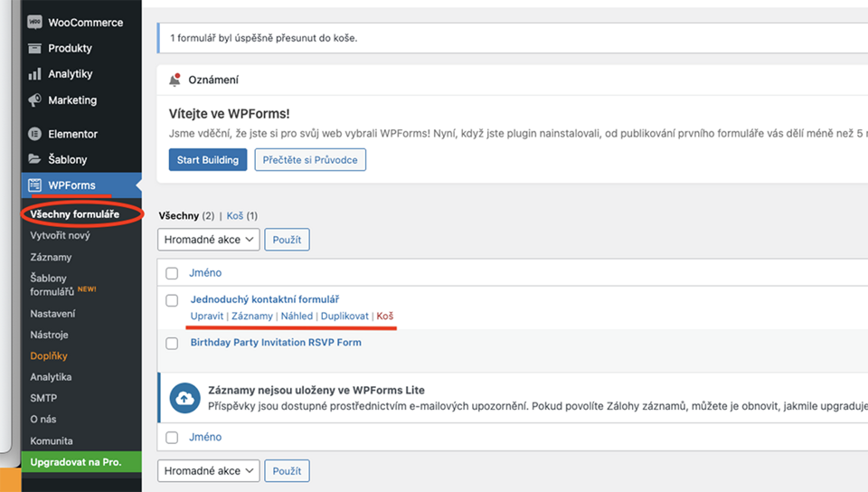
Task: Open the Záznamy submenu item
Action: pyautogui.click(x=51, y=258)
